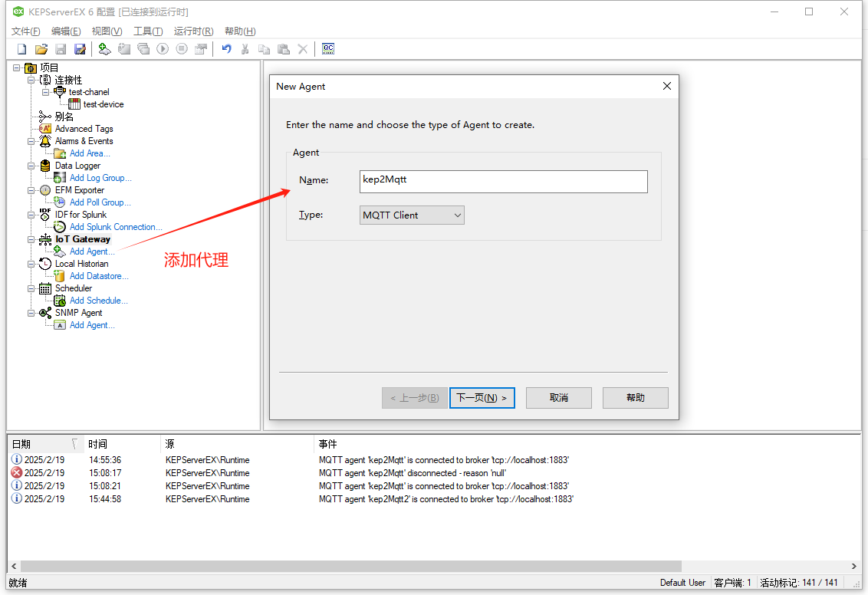Click the Add Agent icon under IoT Gateway
The height and width of the screenshot is (595, 868).
pyautogui.click(x=60, y=251)
